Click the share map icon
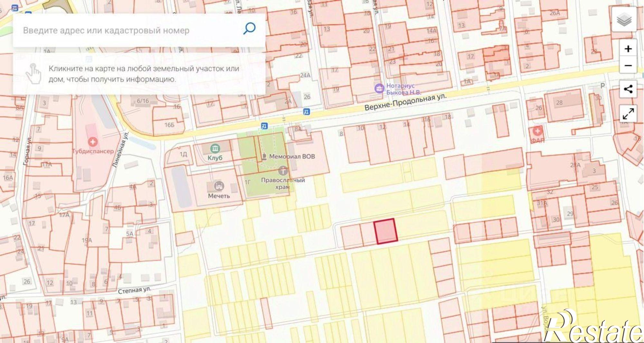This screenshot has height=343, width=644. tap(628, 89)
